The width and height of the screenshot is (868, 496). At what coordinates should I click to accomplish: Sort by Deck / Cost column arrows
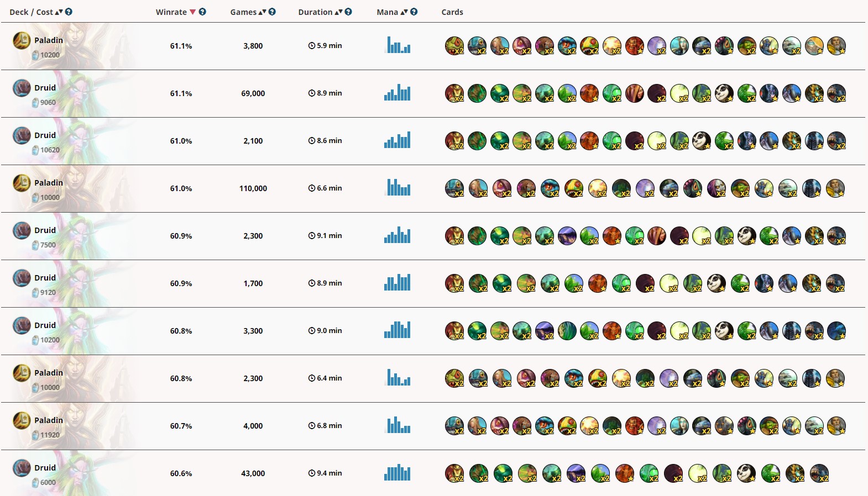tap(59, 12)
